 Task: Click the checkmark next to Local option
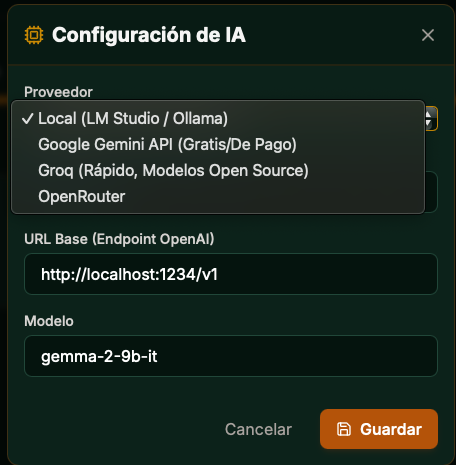pos(28,119)
